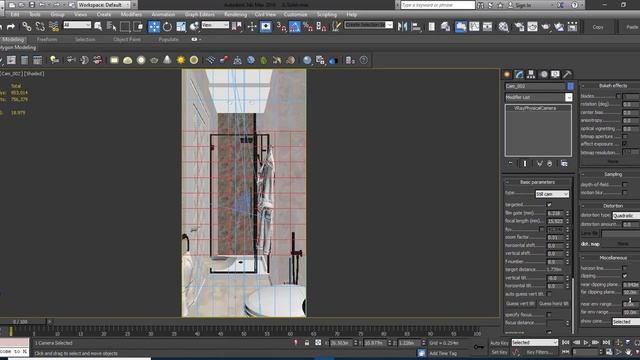The height and width of the screenshot is (360, 640).
Task: Open the camera type Still cam dropdown
Action: [552, 194]
